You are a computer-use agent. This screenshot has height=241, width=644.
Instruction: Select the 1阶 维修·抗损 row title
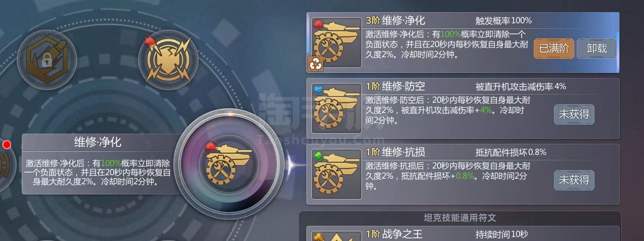(395, 152)
